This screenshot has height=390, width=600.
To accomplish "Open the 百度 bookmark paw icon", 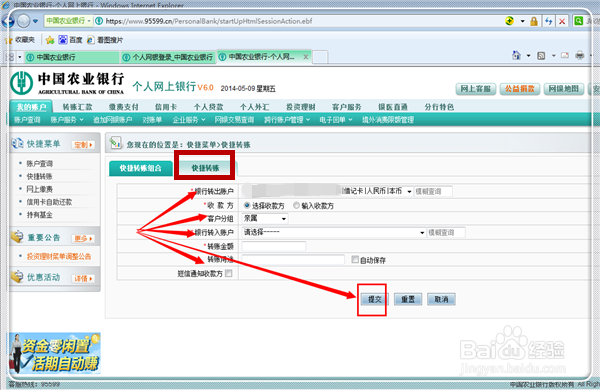I will 62,39.
